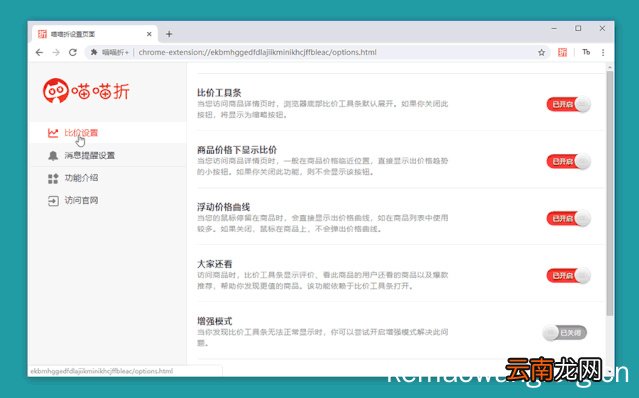The width and height of the screenshot is (639, 398).
Task: Click the 大家还看 heading
Action: pos(215,264)
